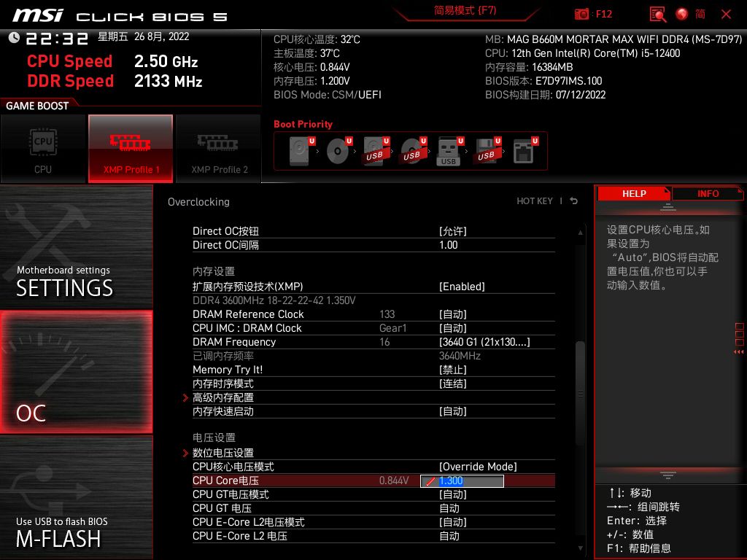Open the SETTINGS motherboard section
The width and height of the screenshot is (747, 560).
tap(76, 246)
